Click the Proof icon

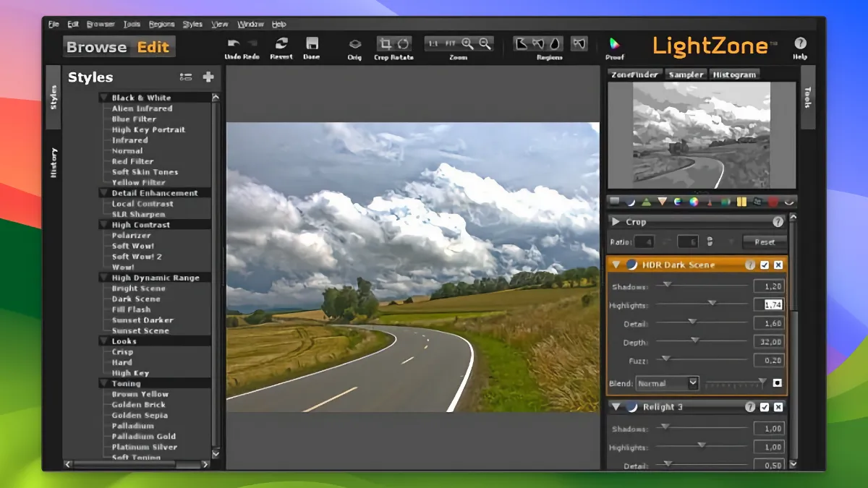pos(614,45)
